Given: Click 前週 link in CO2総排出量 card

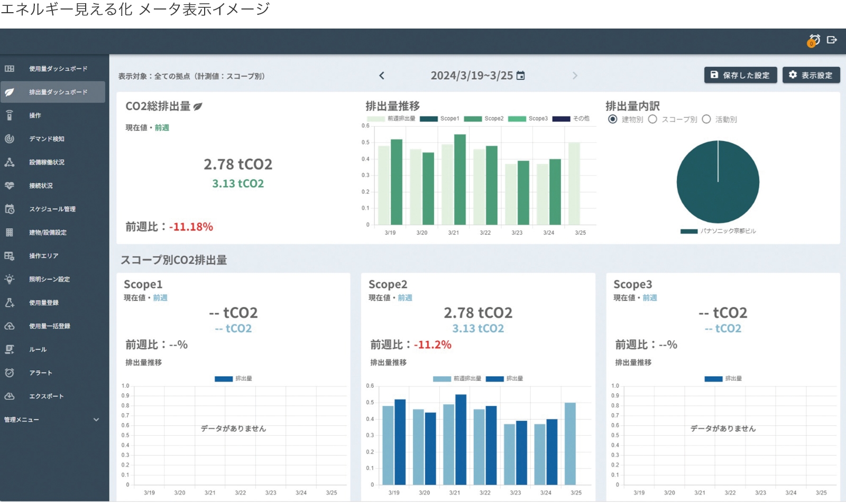Looking at the screenshot, I should click(x=162, y=127).
